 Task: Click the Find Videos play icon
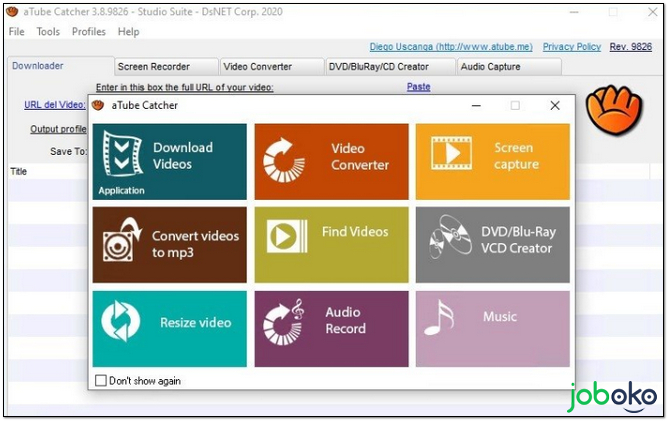pyautogui.click(x=287, y=236)
